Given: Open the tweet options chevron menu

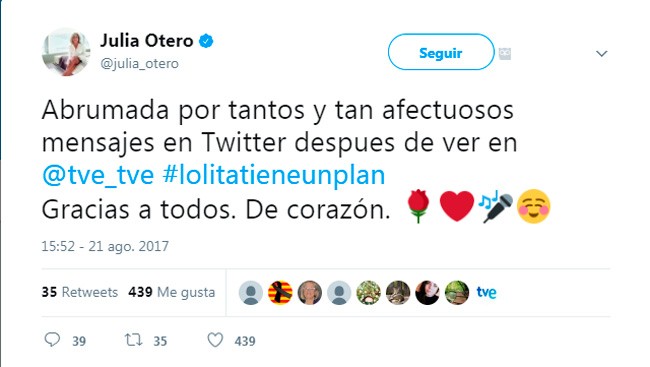Looking at the screenshot, I should point(601,53).
